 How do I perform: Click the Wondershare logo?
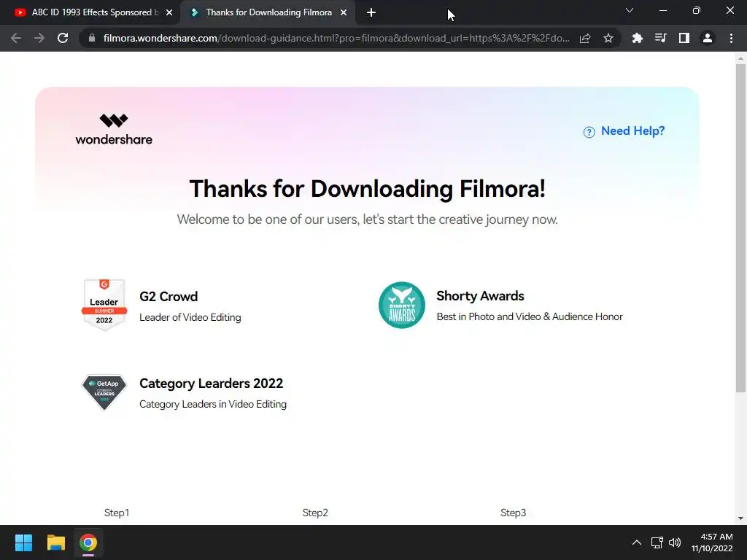[x=114, y=130]
